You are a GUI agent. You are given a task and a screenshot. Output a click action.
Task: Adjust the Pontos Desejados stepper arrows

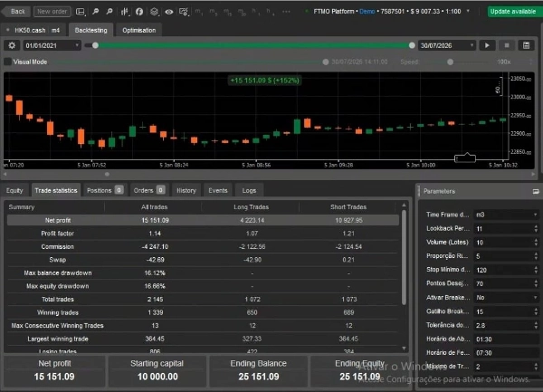click(536, 283)
